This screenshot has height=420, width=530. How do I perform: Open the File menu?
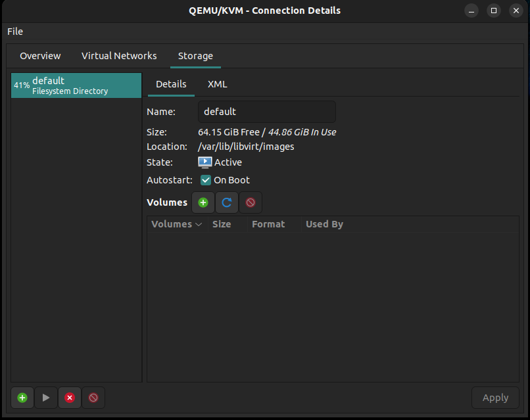15,32
